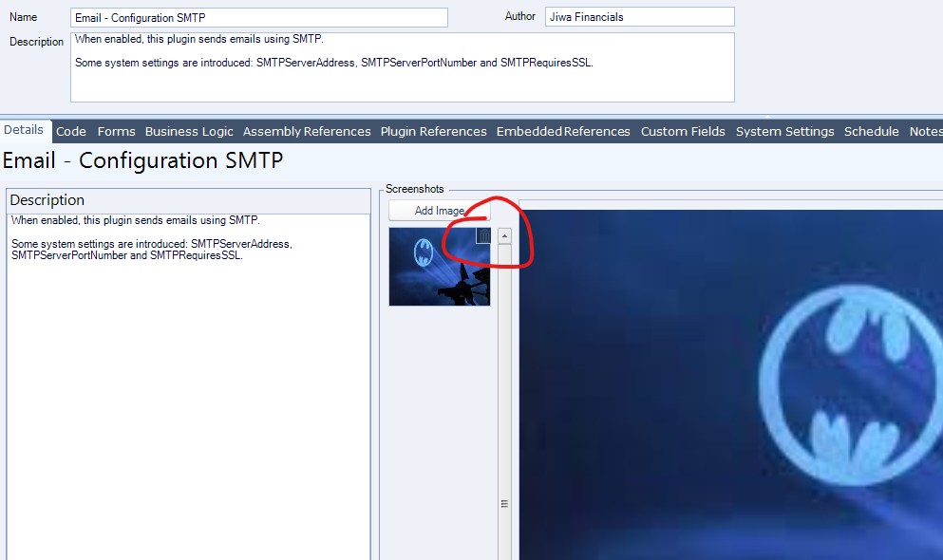Open the Schedule tab
Image resolution: width=943 pixels, height=560 pixels.
871,131
